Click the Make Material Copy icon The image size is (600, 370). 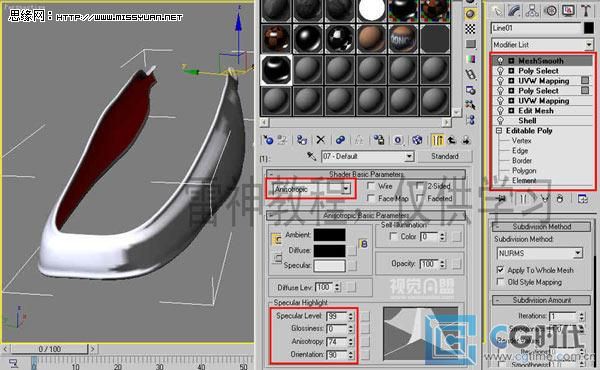[340, 140]
